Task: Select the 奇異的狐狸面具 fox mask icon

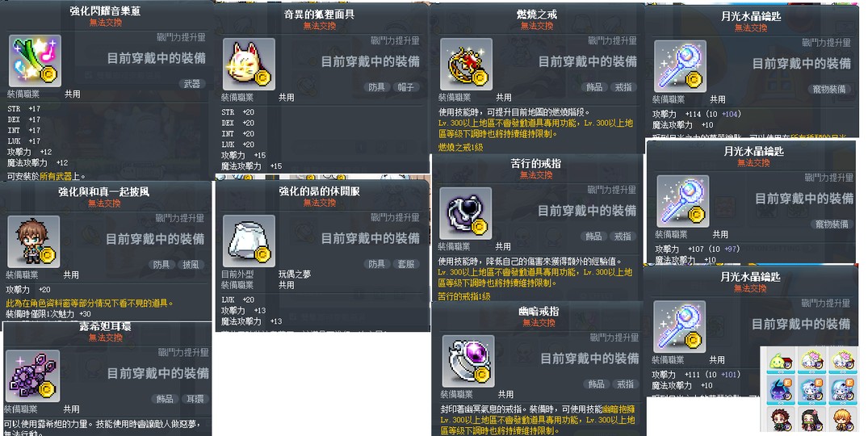Action: point(249,64)
